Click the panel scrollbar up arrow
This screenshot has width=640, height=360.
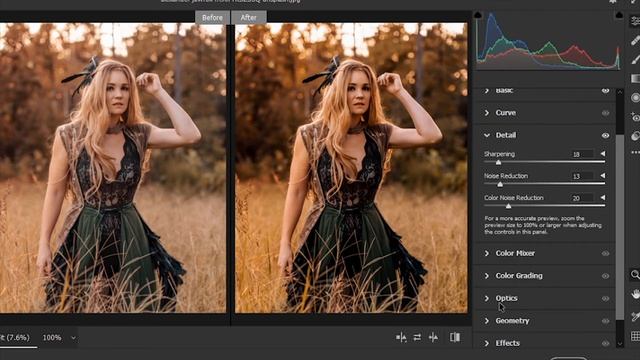(620, 92)
